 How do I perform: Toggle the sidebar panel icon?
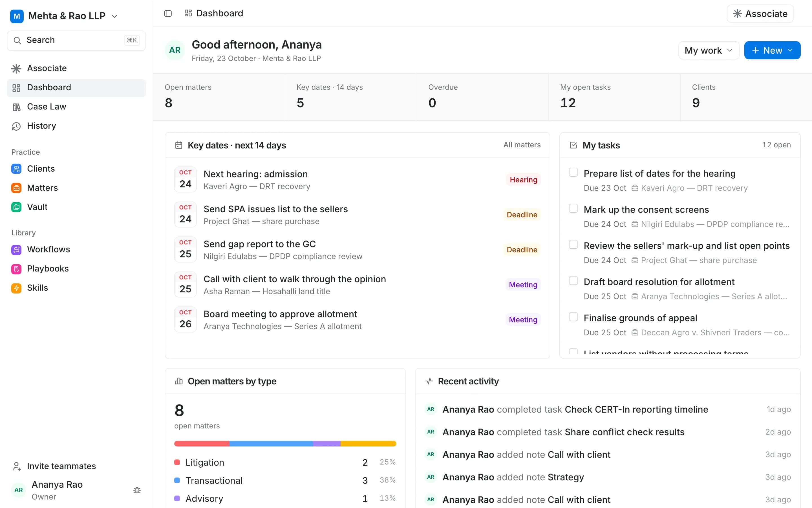[168, 14]
